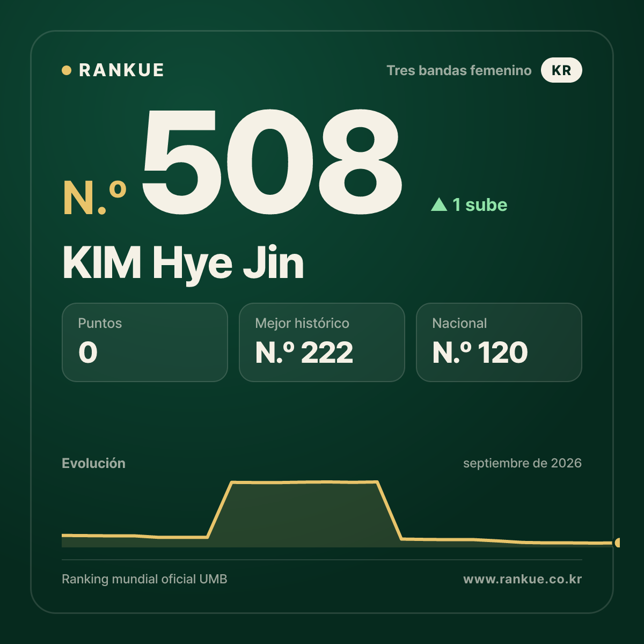
Task: Click the green up-triangle trend icon
Action: click(439, 204)
